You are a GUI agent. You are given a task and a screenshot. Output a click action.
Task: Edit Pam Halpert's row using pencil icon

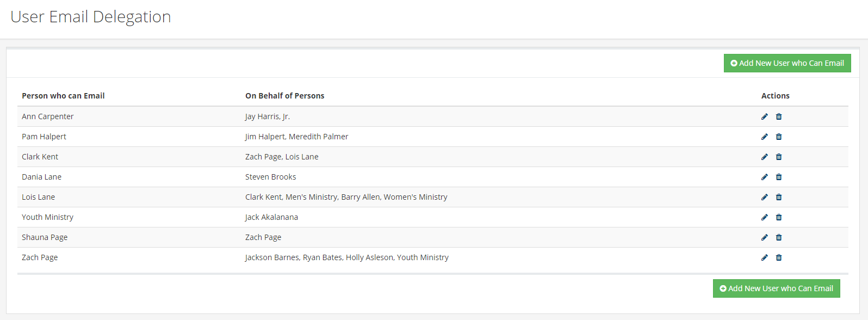(765, 137)
